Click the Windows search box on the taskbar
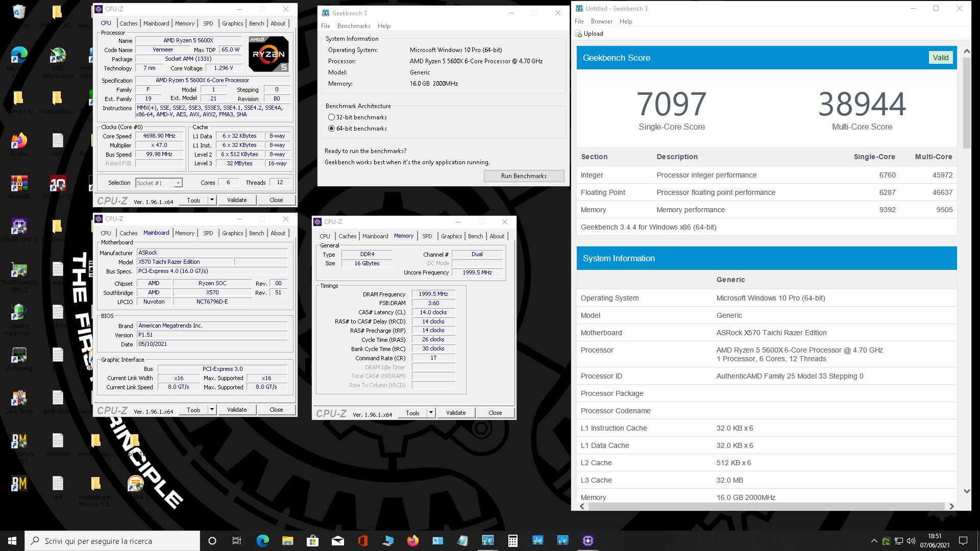This screenshot has width=980, height=551. pyautogui.click(x=112, y=541)
